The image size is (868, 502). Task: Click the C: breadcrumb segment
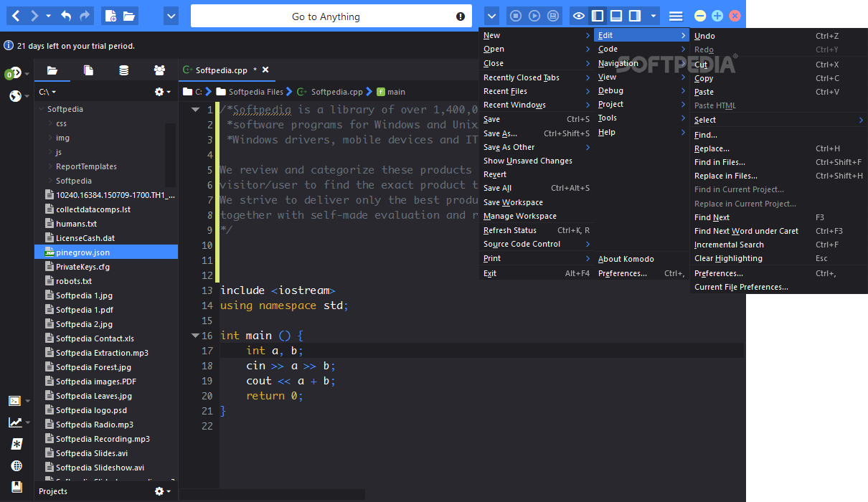coord(193,92)
